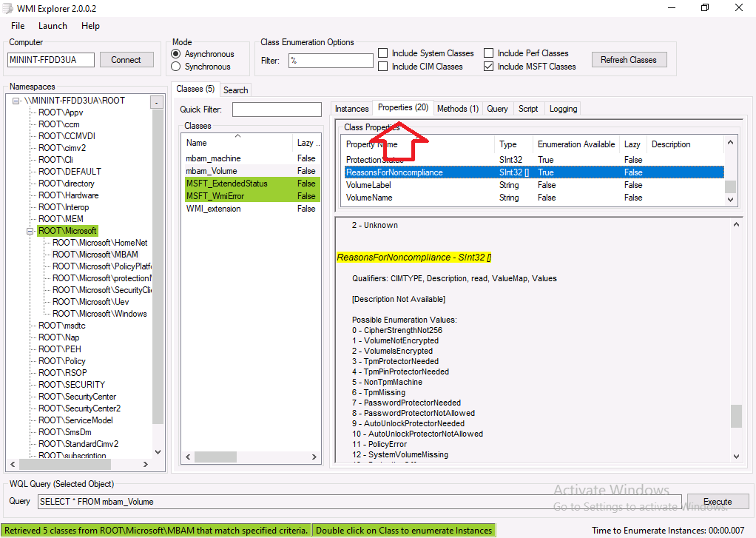Click description pane scroll down arrow
The image size is (756, 538).
736,457
